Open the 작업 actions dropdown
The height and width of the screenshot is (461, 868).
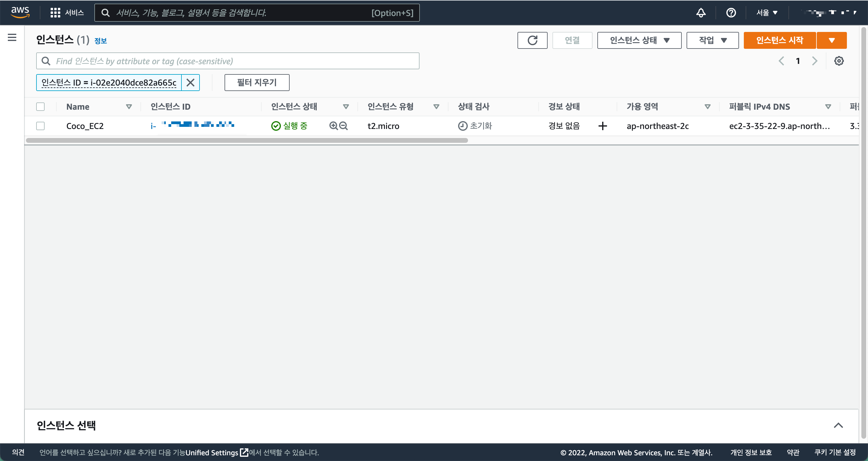(712, 40)
